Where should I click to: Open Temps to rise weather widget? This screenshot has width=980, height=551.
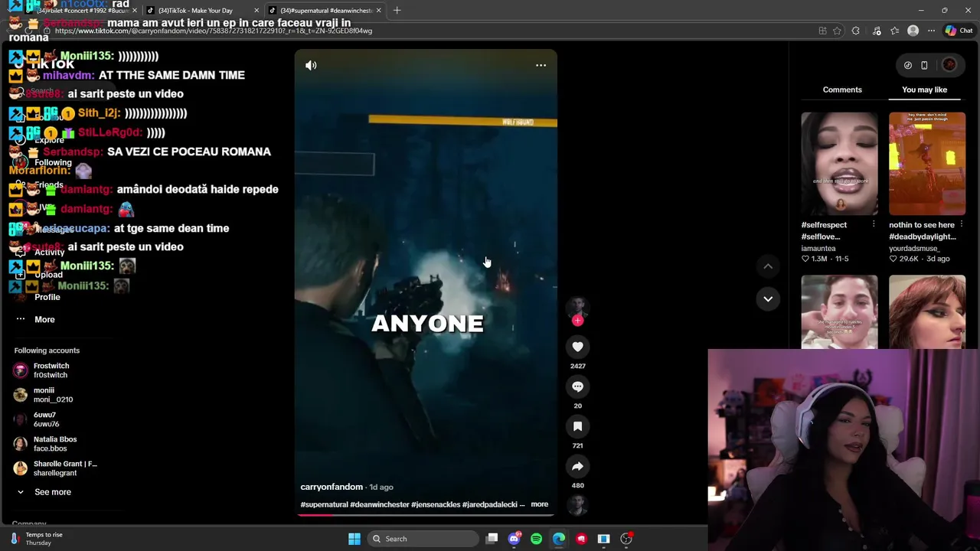37,539
